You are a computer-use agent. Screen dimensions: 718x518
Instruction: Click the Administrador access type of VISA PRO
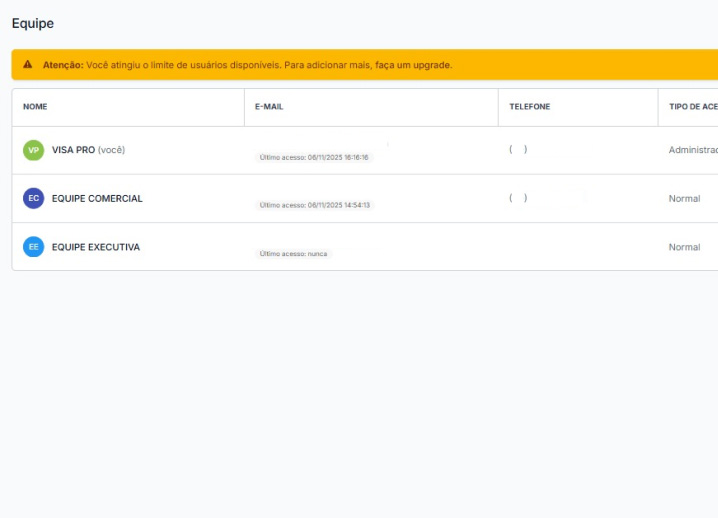point(692,150)
